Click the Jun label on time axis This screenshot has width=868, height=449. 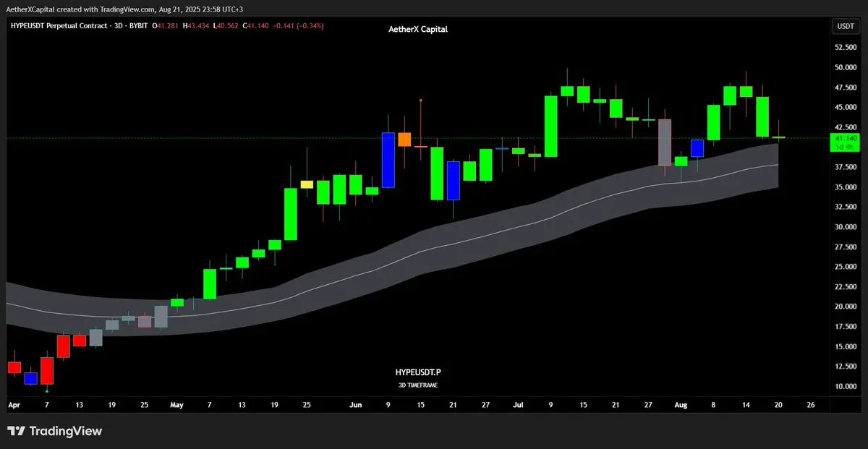[x=355, y=406]
